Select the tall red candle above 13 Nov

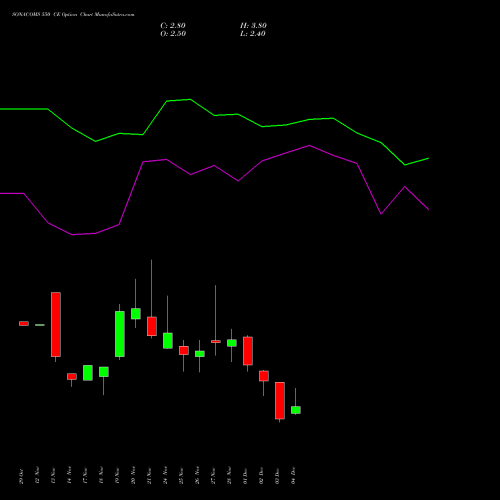pos(56,324)
